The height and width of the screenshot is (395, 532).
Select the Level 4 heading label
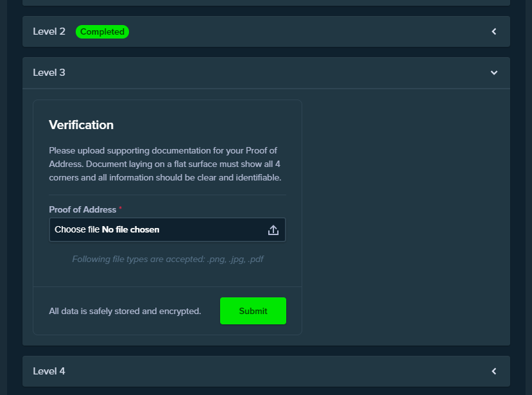point(49,371)
